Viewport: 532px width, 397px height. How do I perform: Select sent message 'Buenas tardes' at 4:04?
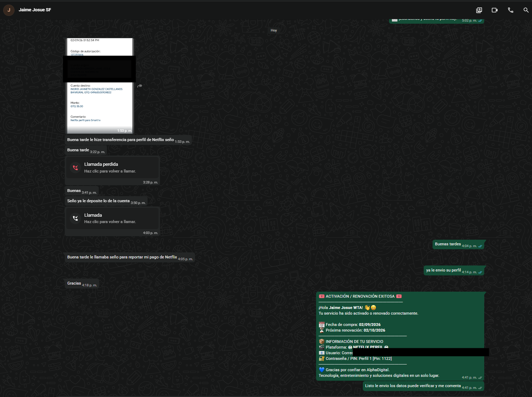click(458, 244)
